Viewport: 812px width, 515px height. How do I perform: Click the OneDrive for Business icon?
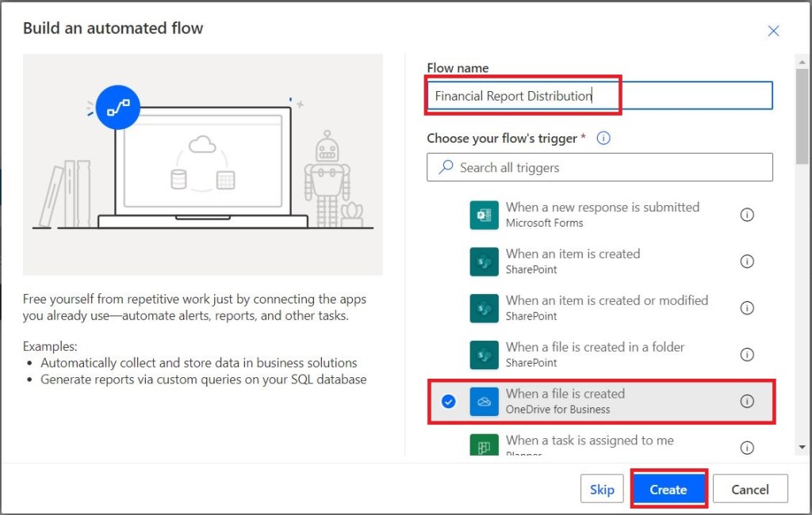click(x=484, y=401)
